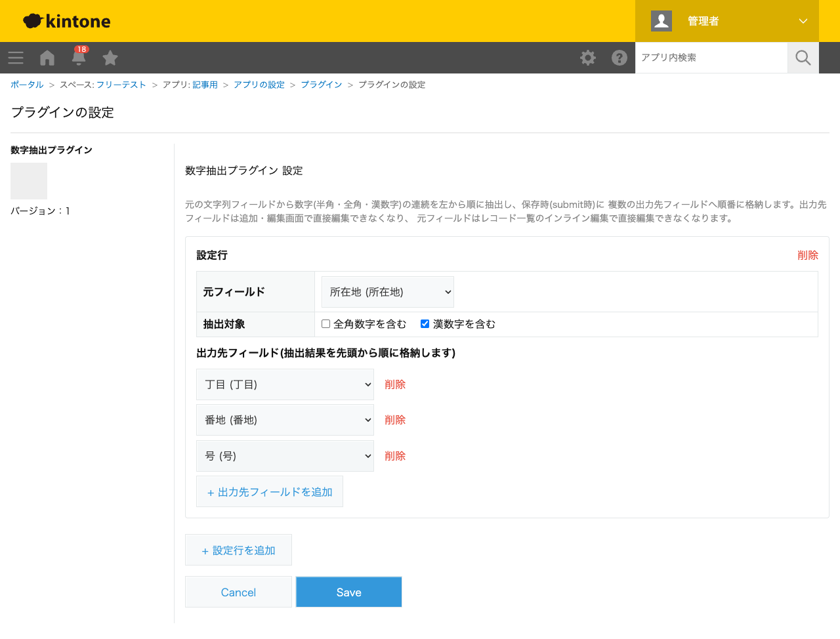Open the 元フィールド 所在地 dropdown
This screenshot has width=840, height=639.
[388, 292]
